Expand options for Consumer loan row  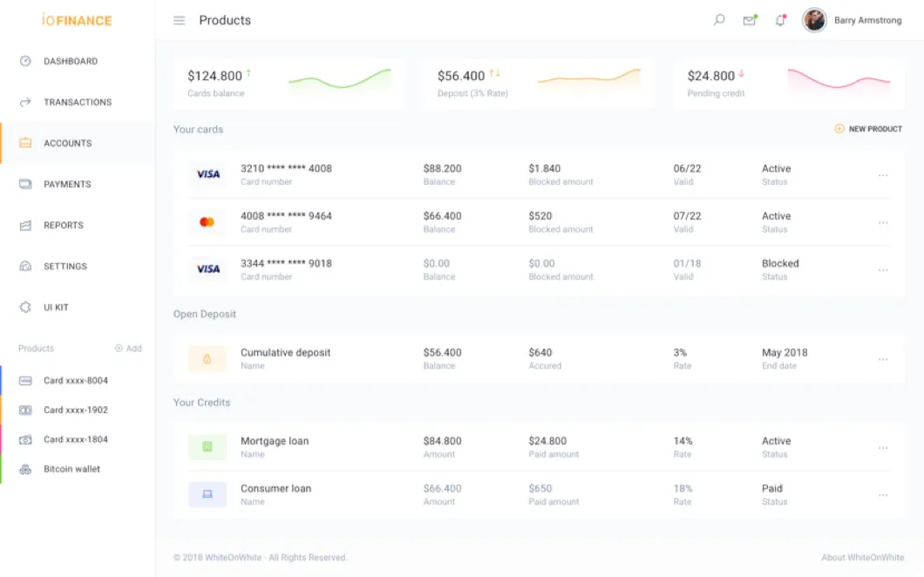883,495
